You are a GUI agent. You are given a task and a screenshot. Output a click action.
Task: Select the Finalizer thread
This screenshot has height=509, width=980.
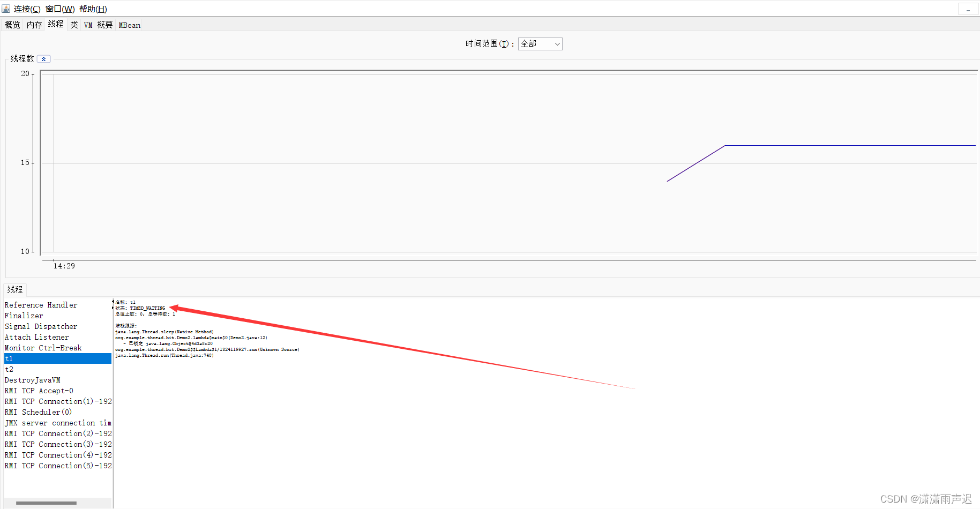coord(58,316)
